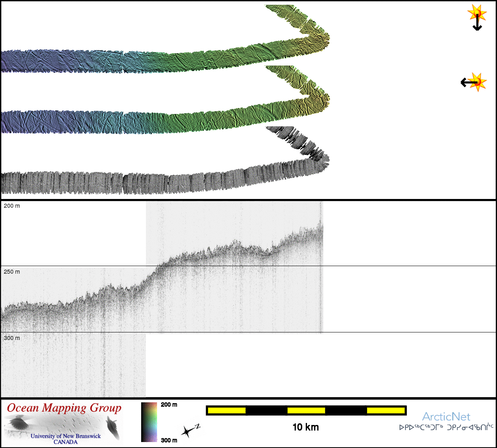The height and width of the screenshot is (448, 497).
Task: Select the 300 m color legend label
Action: [x=169, y=440]
